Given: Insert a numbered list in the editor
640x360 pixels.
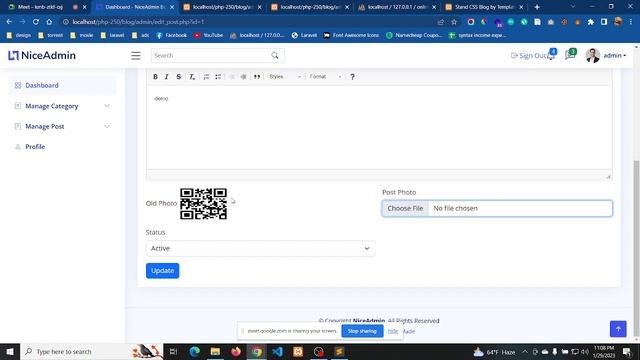Looking at the screenshot, I should click(206, 77).
